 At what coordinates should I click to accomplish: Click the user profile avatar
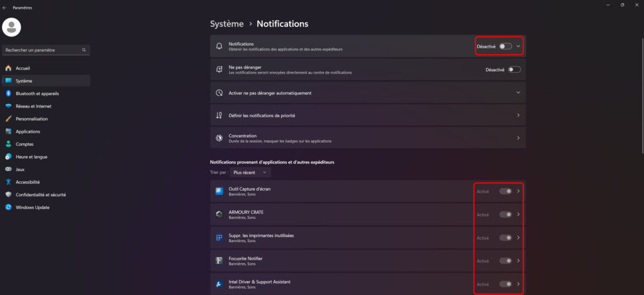pos(11,27)
